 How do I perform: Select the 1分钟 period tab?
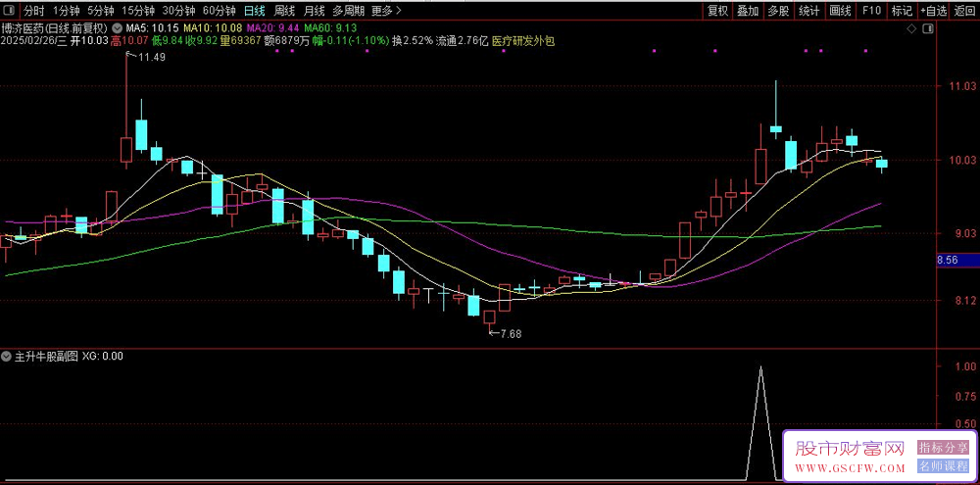point(66,11)
